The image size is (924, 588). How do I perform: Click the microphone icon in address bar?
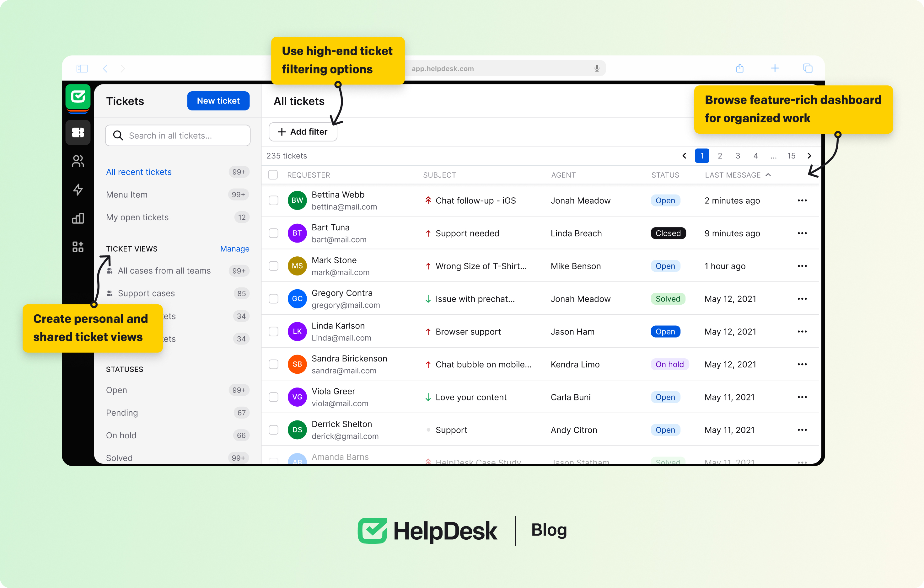[x=597, y=68]
